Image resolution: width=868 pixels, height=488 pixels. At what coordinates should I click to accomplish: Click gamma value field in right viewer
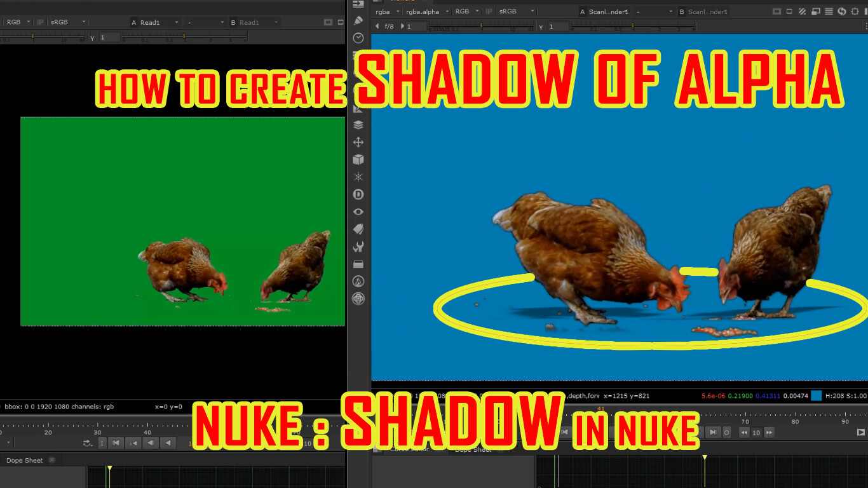[557, 27]
